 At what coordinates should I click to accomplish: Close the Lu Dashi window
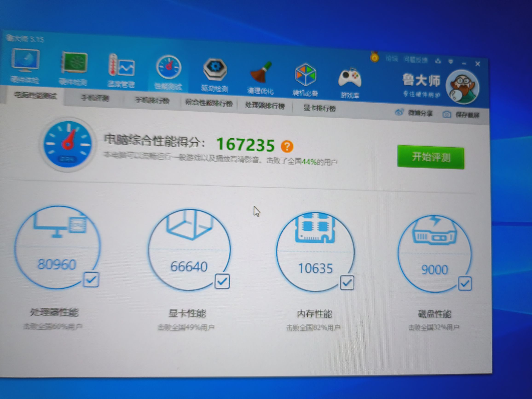pyautogui.click(x=478, y=64)
